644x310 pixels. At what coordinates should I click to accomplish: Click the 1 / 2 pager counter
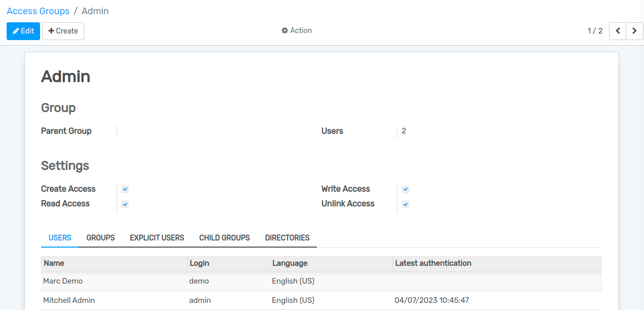pos(595,31)
